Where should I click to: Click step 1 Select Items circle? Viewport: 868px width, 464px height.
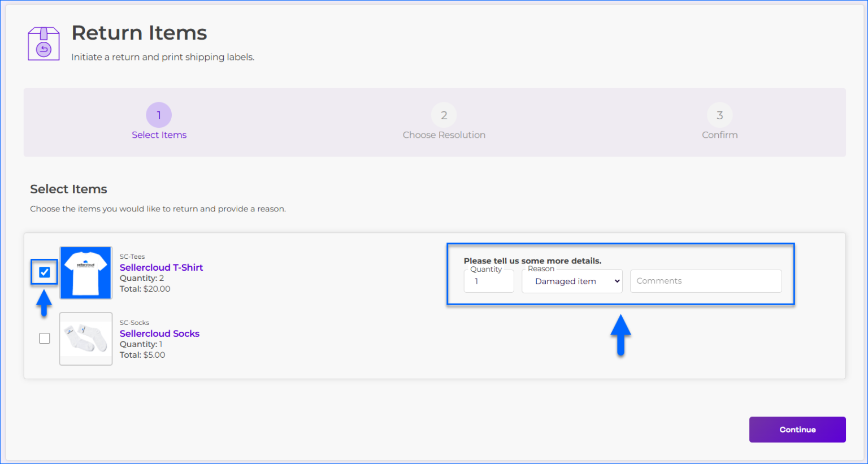coord(159,115)
